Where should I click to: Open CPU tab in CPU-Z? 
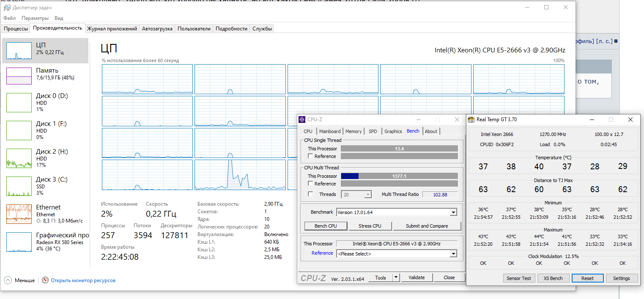[x=308, y=131]
